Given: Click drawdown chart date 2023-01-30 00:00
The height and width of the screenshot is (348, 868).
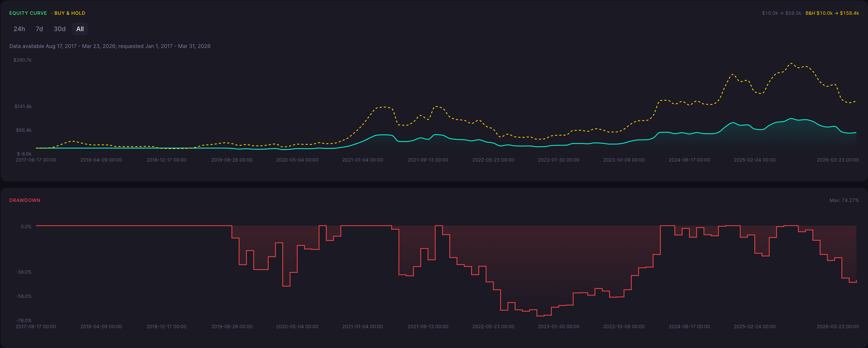Looking at the screenshot, I should pos(559,327).
